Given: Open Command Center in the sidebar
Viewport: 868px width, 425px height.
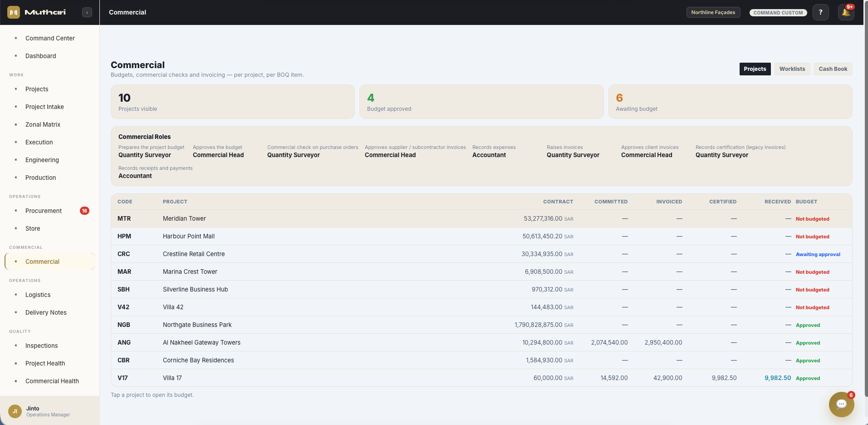Looking at the screenshot, I should pyautogui.click(x=50, y=38).
